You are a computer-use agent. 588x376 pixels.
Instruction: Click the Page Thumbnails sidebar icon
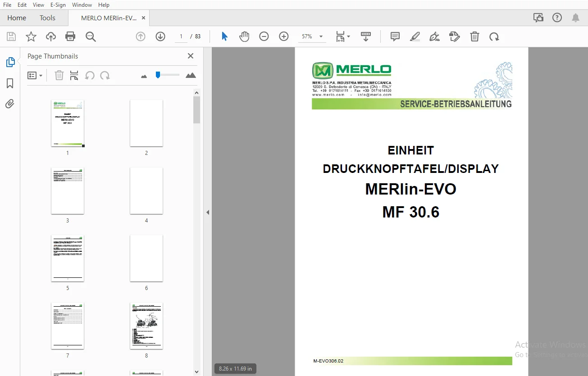[10, 62]
